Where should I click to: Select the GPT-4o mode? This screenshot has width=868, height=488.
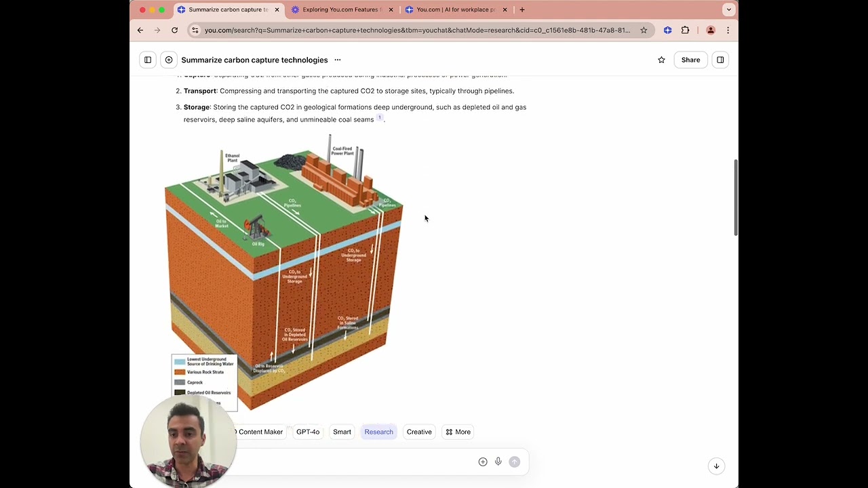click(x=308, y=432)
